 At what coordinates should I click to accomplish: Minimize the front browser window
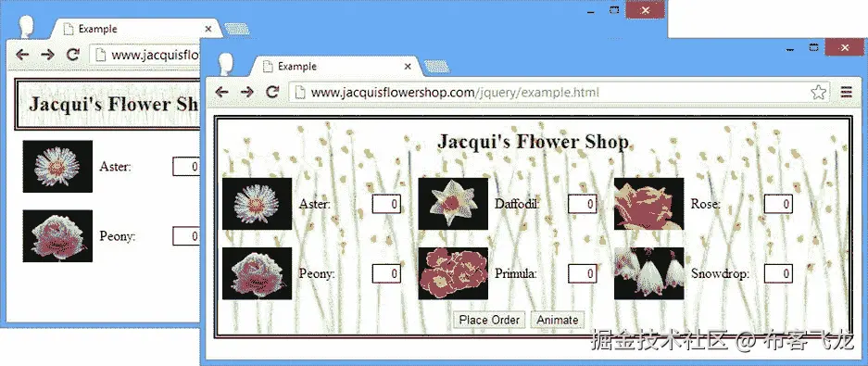point(790,49)
